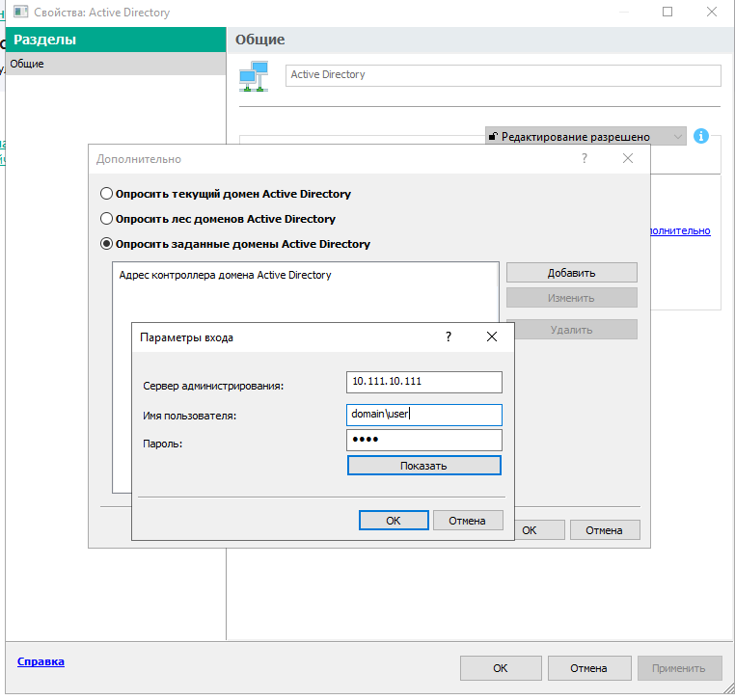
Task: Click the help question mark in Параметры входа
Action: pyautogui.click(x=449, y=337)
